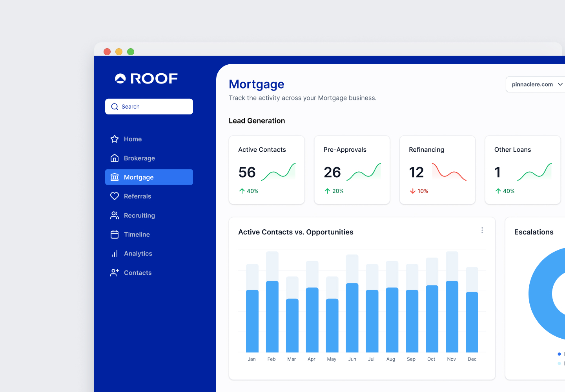Click the red down arrow under Refinancing
565x392 pixels.
click(x=413, y=191)
